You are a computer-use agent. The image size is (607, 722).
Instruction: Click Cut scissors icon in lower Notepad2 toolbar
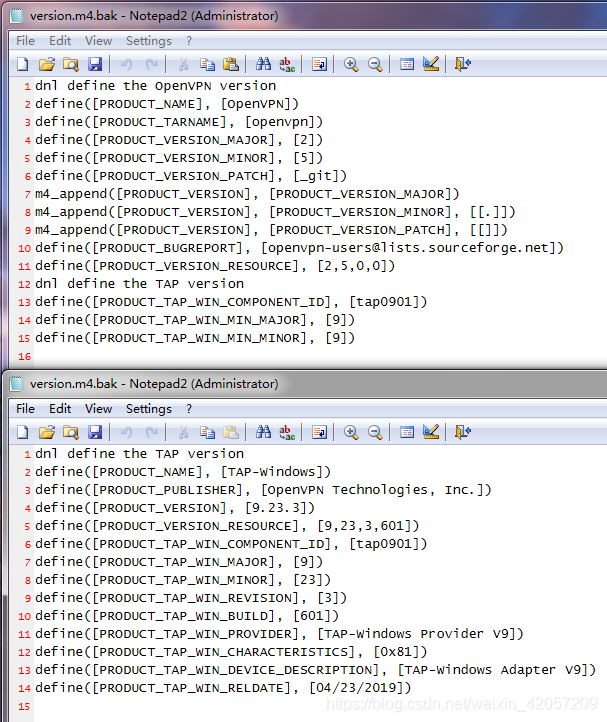[183, 432]
